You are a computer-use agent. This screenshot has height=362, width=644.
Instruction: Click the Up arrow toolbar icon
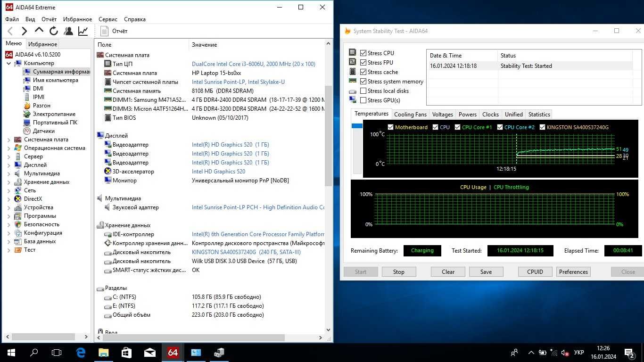39,31
